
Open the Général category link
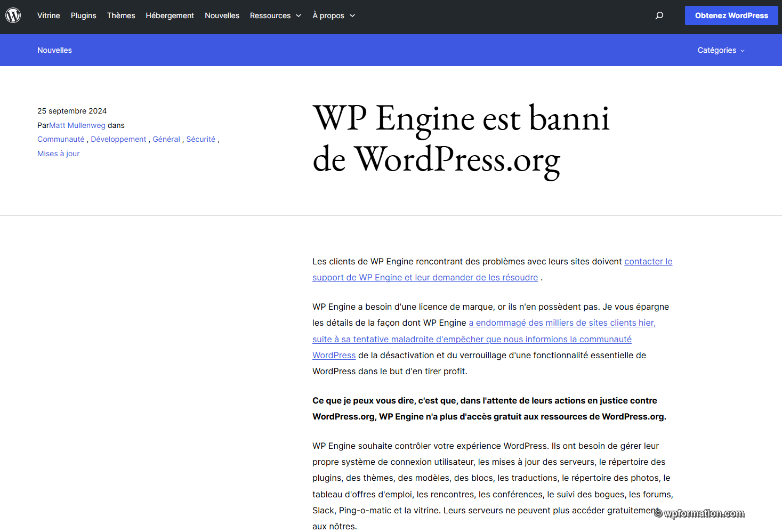point(166,139)
